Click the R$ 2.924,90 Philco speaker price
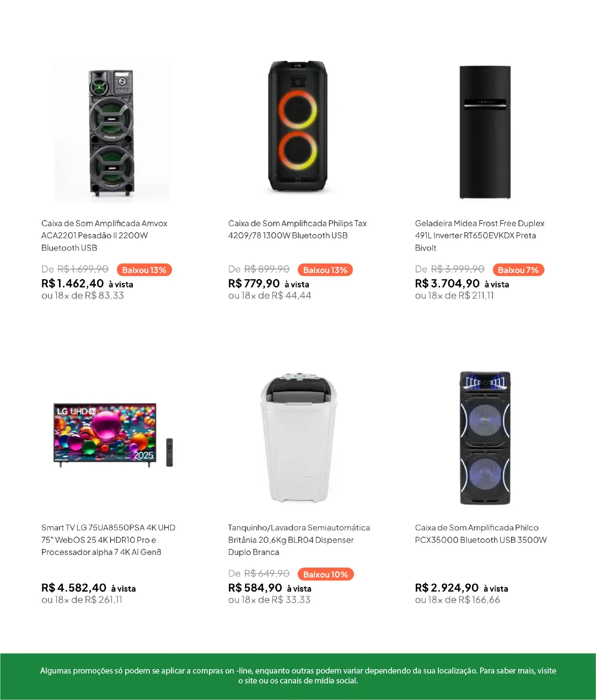The height and width of the screenshot is (700, 596). coord(461,589)
